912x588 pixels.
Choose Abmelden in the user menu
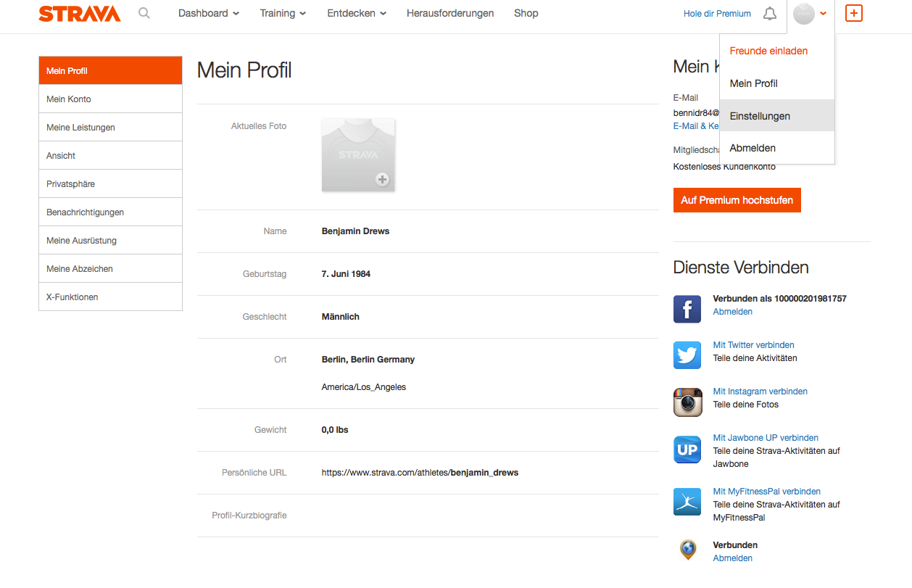[x=753, y=148]
